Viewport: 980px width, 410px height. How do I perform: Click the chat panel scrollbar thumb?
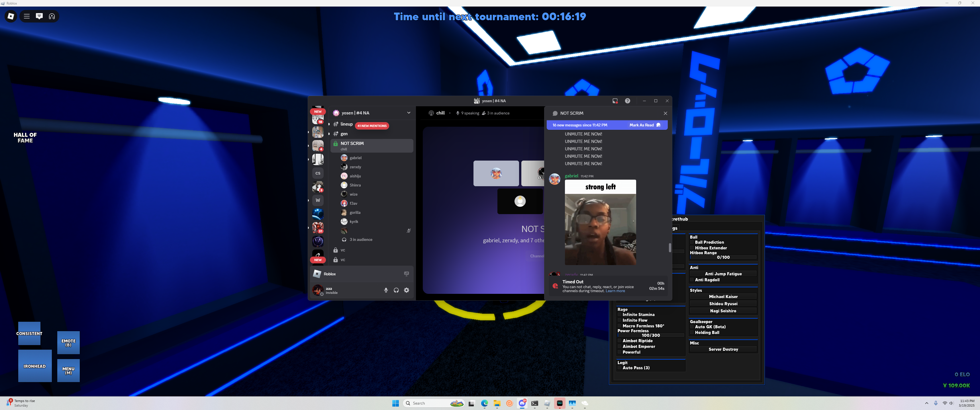[x=669, y=248]
